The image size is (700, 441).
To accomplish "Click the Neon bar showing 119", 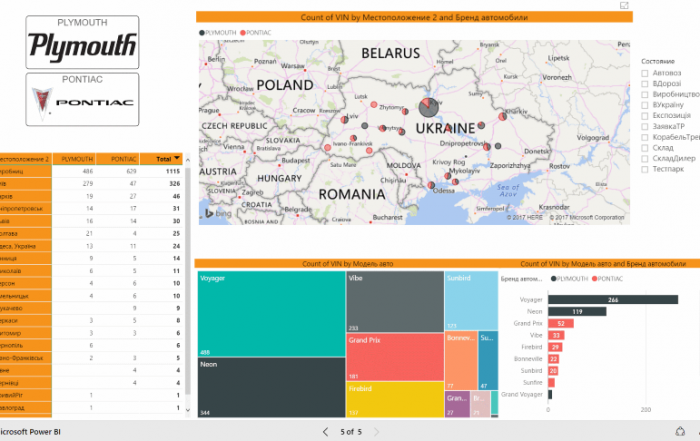I will point(577,312).
